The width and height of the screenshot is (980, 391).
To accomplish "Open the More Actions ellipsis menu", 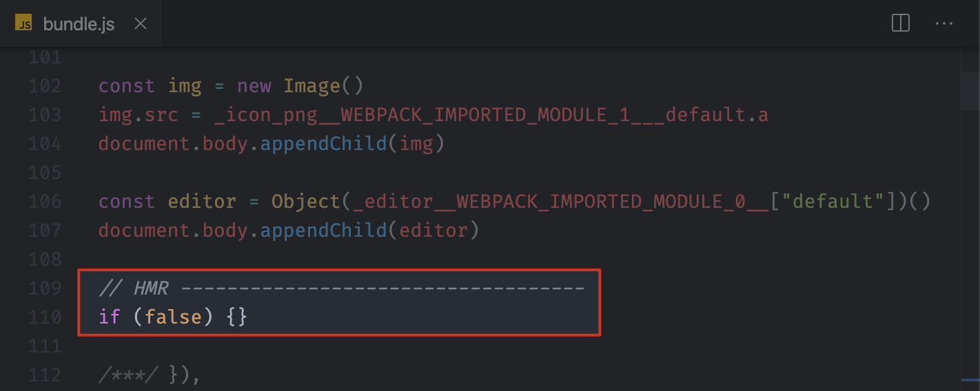I will tap(943, 23).
